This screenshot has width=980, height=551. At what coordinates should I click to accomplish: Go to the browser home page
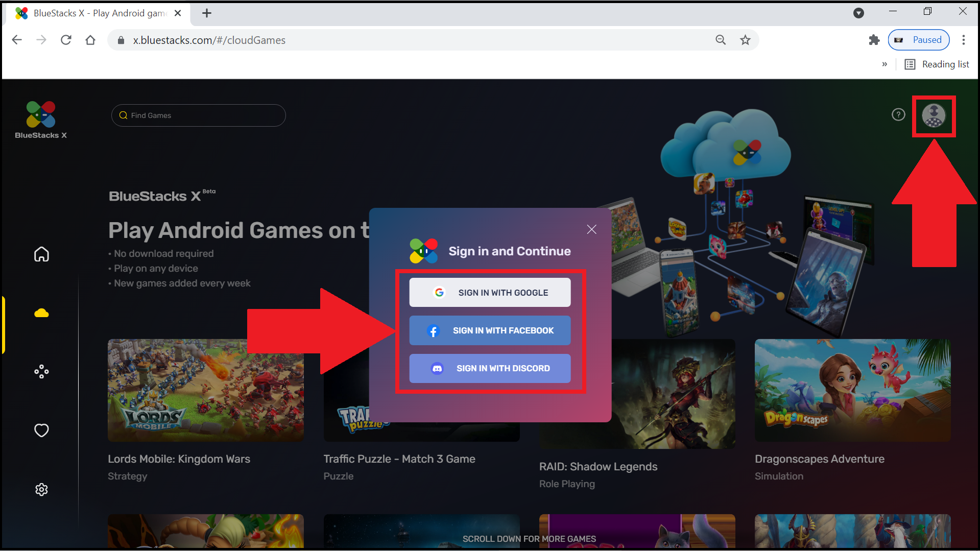point(90,40)
